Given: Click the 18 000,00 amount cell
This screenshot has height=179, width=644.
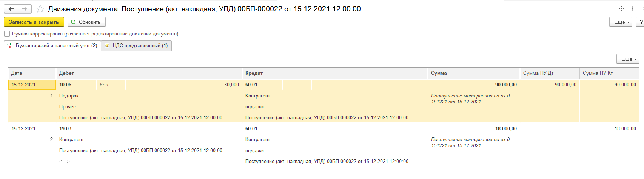Looking at the screenshot, I should click(505, 128).
